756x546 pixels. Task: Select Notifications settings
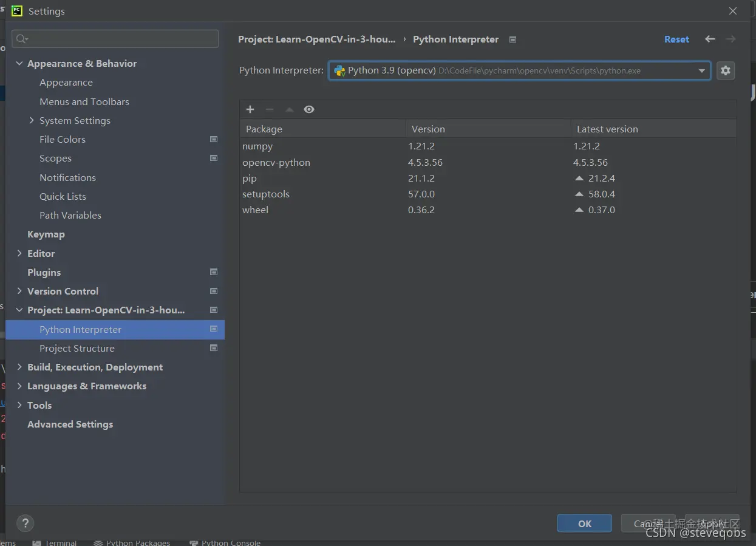pyautogui.click(x=67, y=177)
